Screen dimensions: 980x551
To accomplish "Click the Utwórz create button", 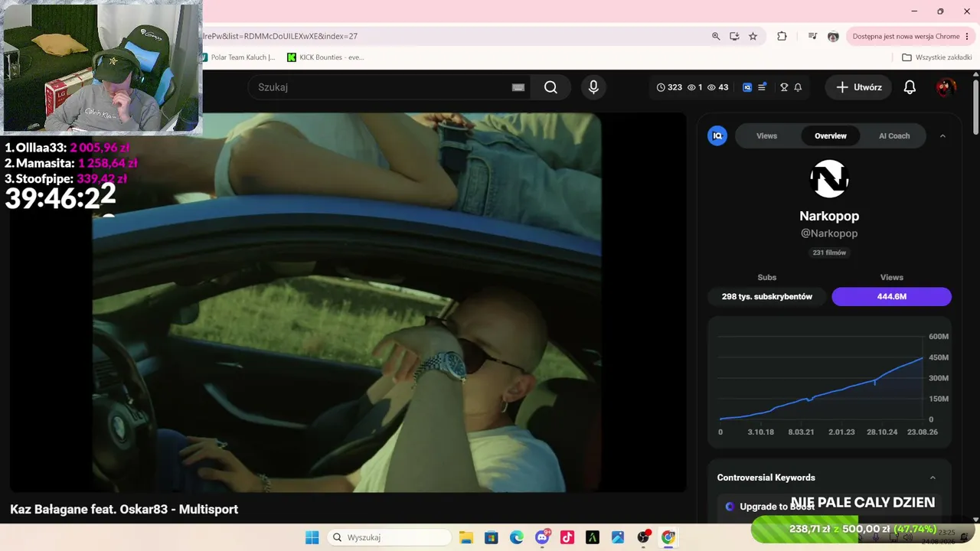I will (859, 87).
